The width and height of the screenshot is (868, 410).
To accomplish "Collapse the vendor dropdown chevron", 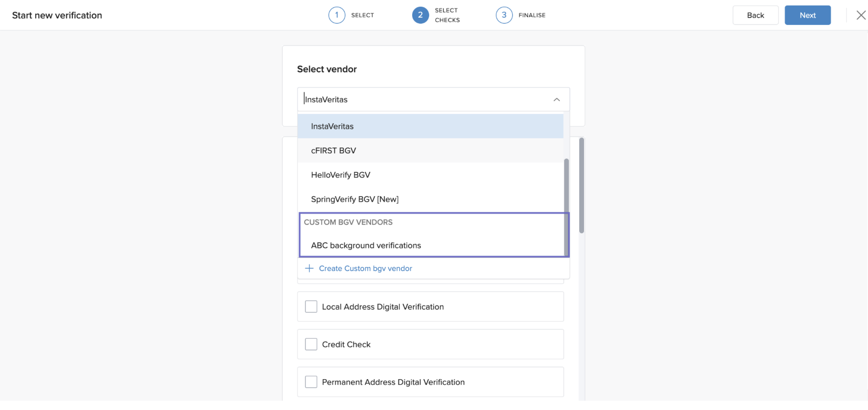I will coord(556,100).
